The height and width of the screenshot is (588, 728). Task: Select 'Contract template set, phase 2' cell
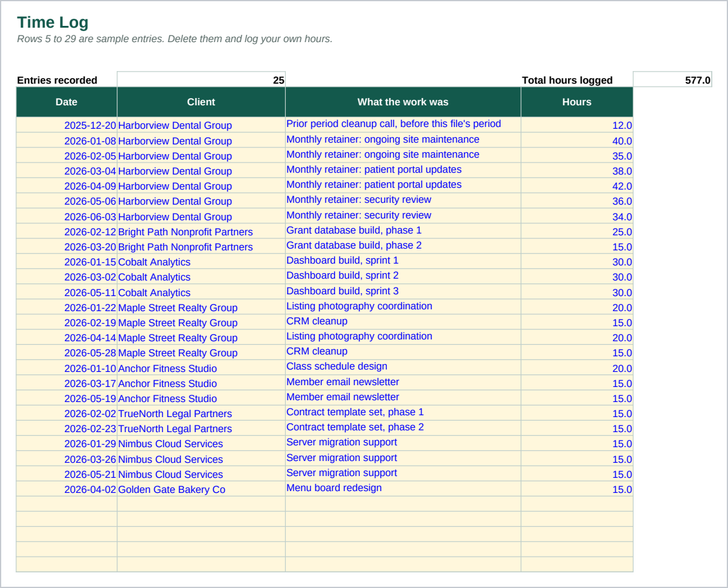(x=403, y=429)
